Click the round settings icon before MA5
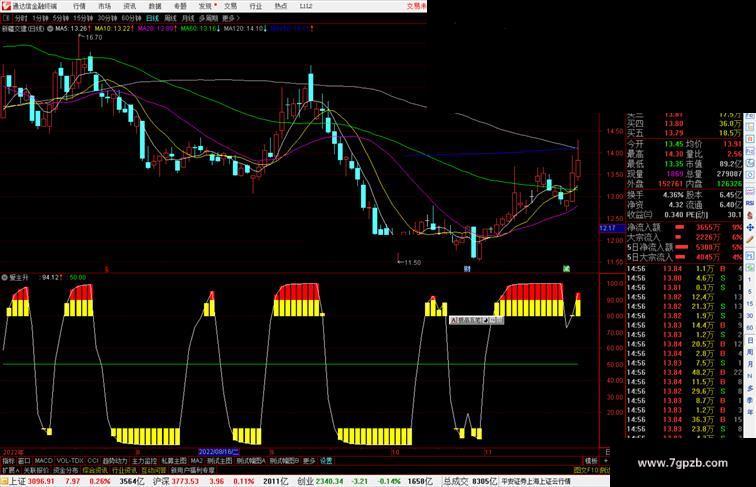This screenshot has width=756, height=487. [50, 29]
